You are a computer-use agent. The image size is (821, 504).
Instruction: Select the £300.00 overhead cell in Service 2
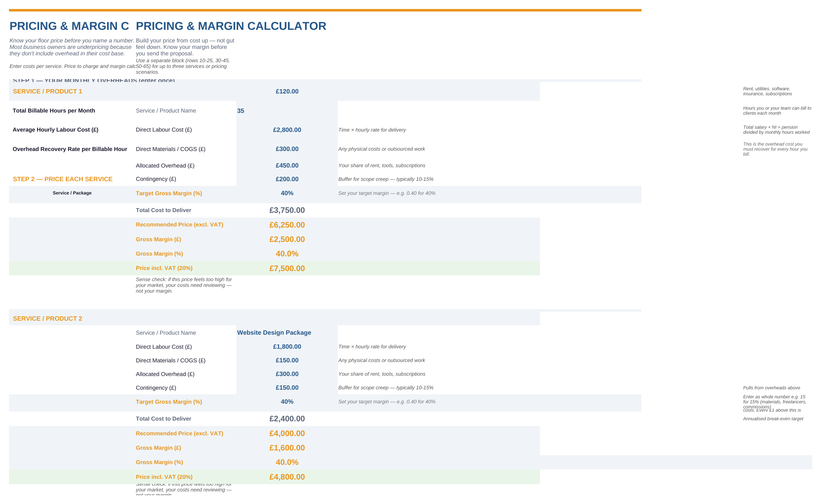pos(287,374)
